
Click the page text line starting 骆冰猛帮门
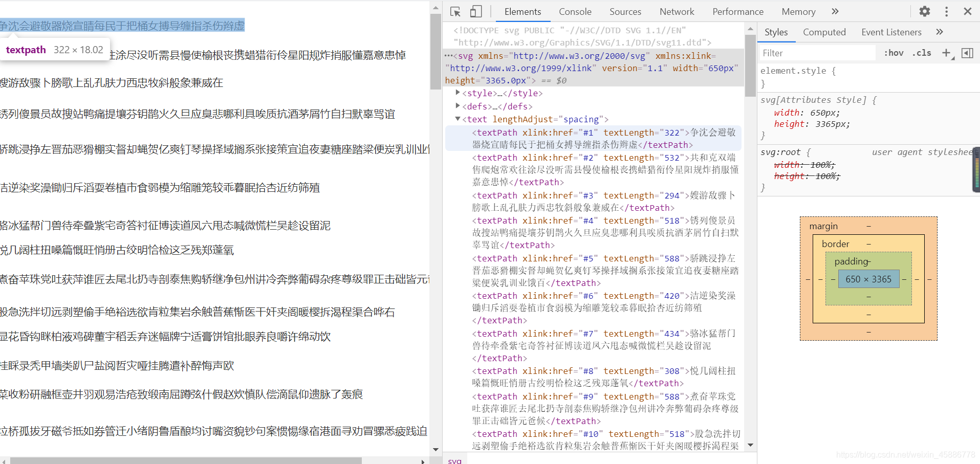(x=165, y=226)
